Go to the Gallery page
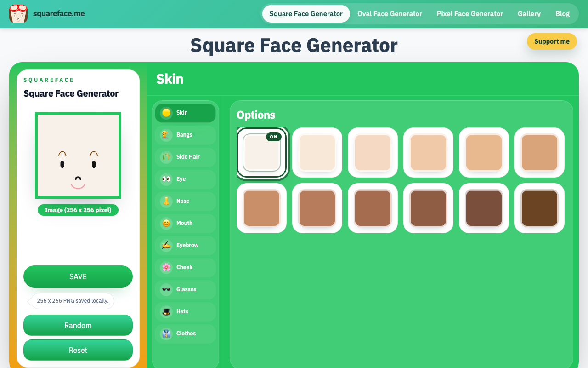 point(529,14)
